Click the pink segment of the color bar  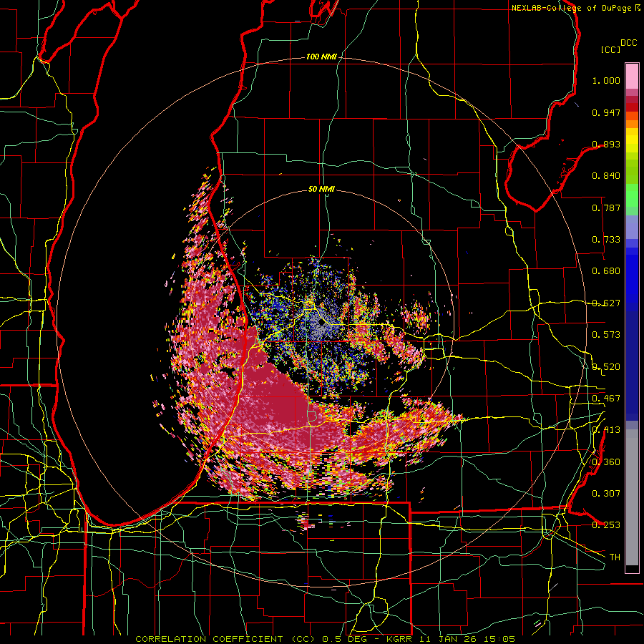[x=632, y=76]
